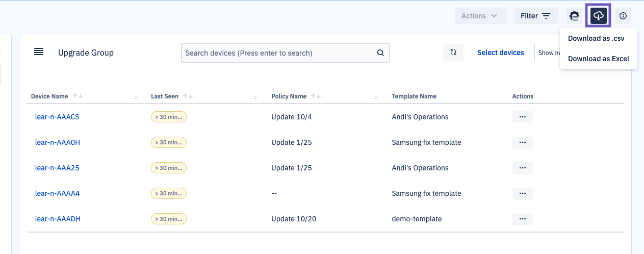Click the cloud download icon button

599,16
